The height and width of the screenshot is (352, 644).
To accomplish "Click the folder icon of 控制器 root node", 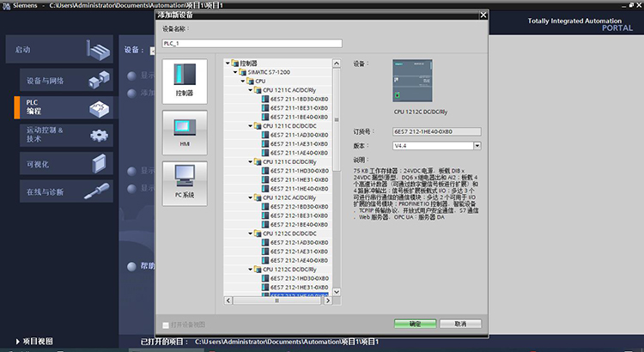I will point(235,64).
